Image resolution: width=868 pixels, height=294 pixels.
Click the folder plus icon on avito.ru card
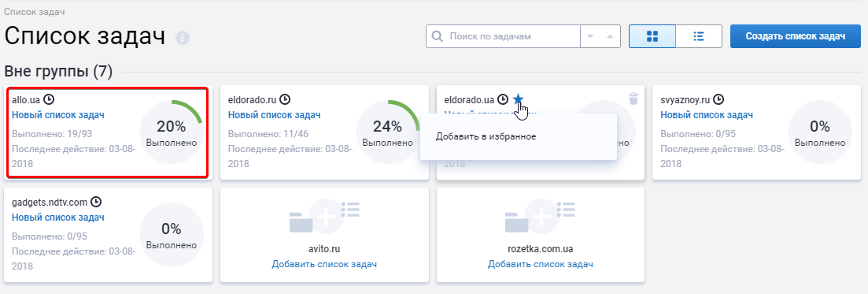click(325, 216)
